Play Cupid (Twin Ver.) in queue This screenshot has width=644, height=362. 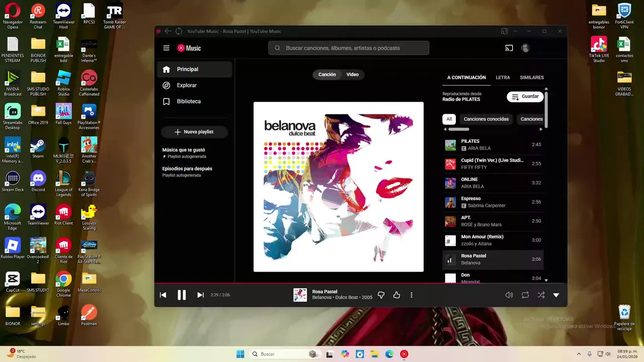click(x=493, y=164)
